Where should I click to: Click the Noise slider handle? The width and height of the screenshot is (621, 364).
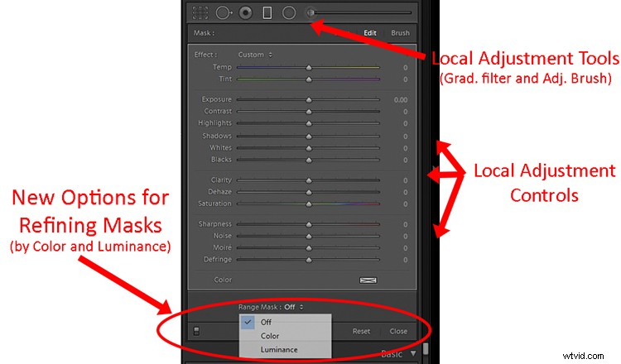(x=309, y=237)
